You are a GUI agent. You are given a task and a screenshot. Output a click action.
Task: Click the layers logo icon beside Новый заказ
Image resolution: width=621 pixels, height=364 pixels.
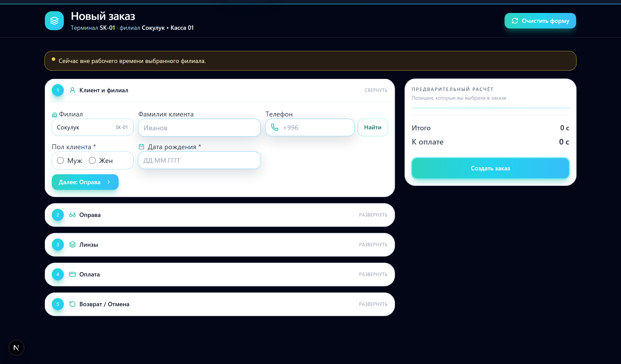(54, 21)
